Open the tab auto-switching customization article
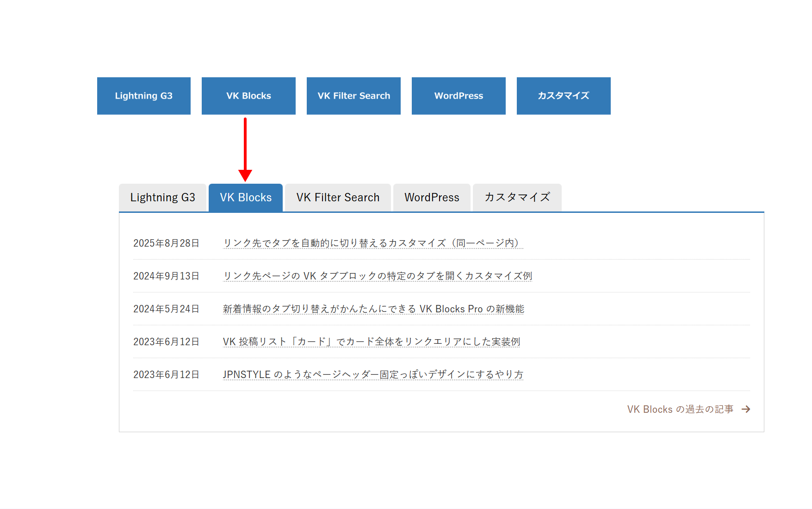The height and width of the screenshot is (509, 812). point(372,242)
